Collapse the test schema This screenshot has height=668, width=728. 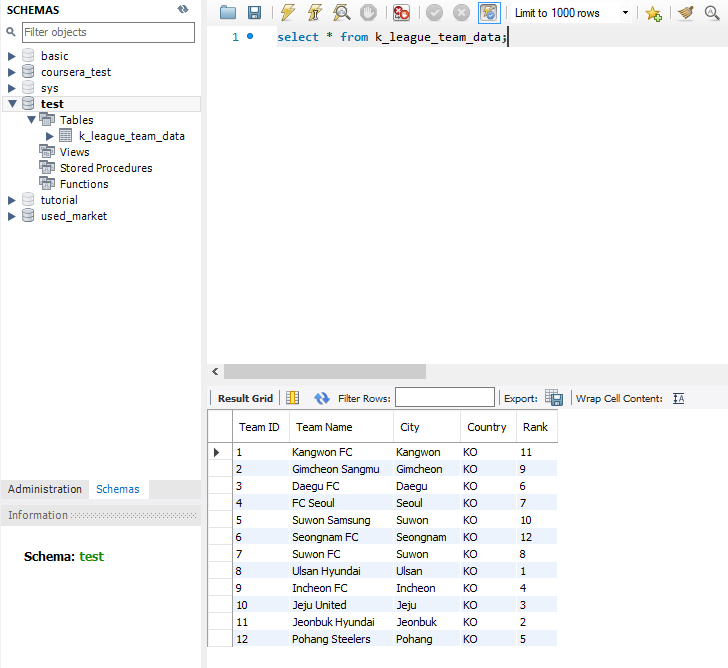tap(12, 104)
